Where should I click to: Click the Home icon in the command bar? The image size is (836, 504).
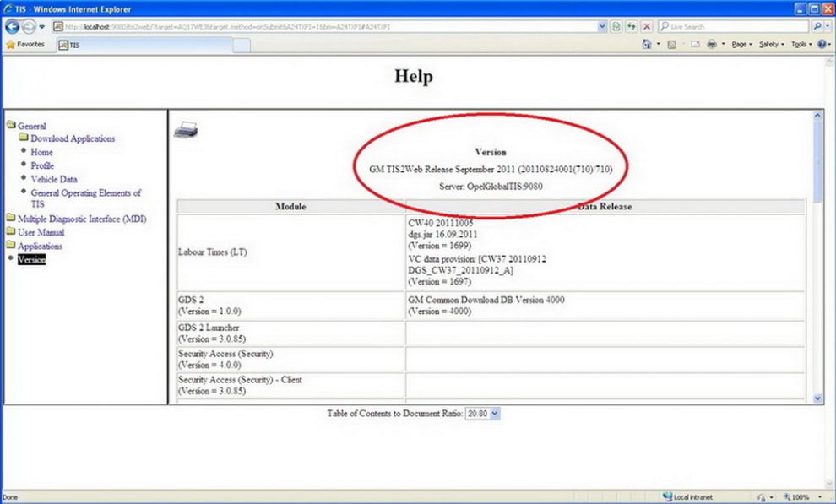pos(645,43)
